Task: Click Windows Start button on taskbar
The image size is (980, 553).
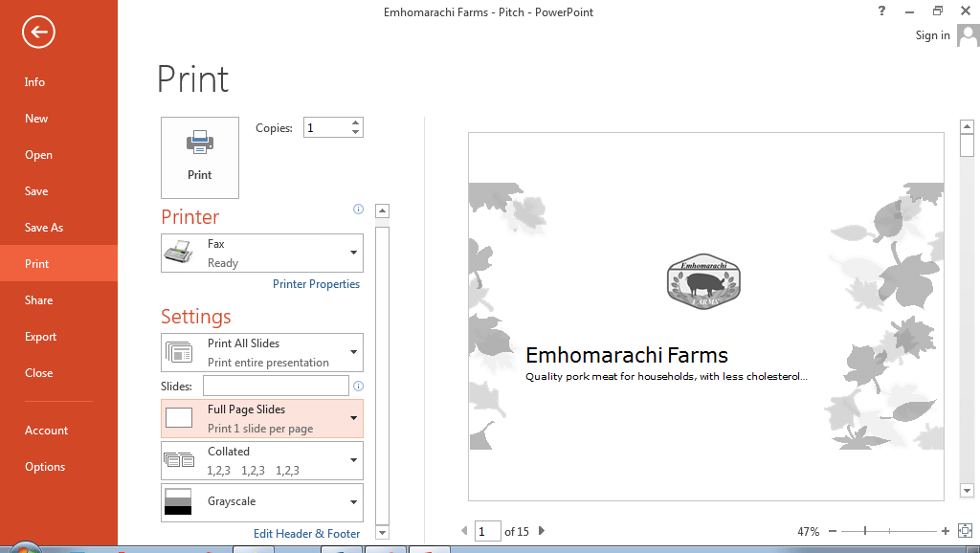Action: click(24, 547)
